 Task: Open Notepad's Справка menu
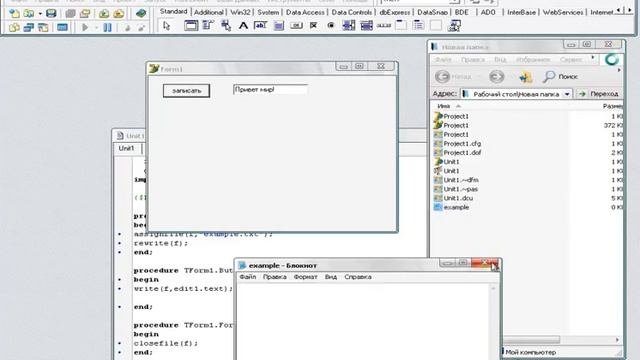tap(358, 277)
